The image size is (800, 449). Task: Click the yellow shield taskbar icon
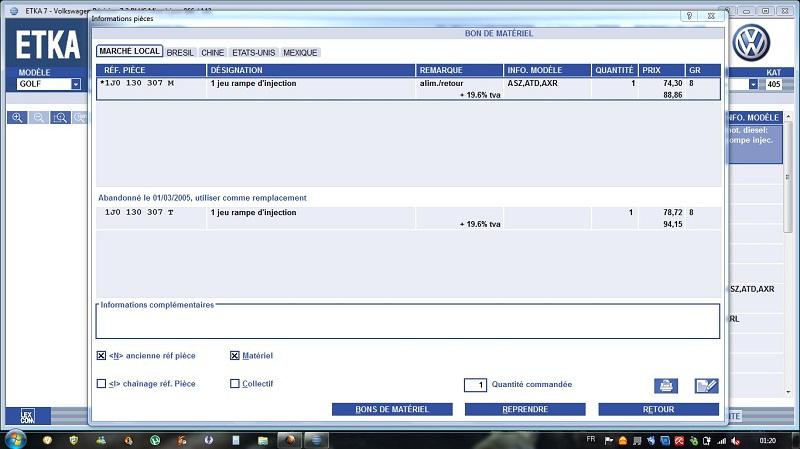point(74,440)
